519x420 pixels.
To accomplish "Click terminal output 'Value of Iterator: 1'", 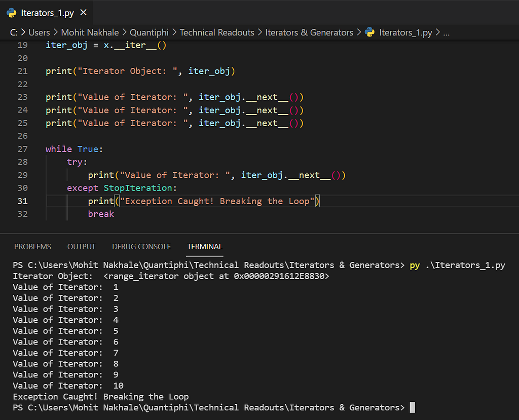I will 65,287.
